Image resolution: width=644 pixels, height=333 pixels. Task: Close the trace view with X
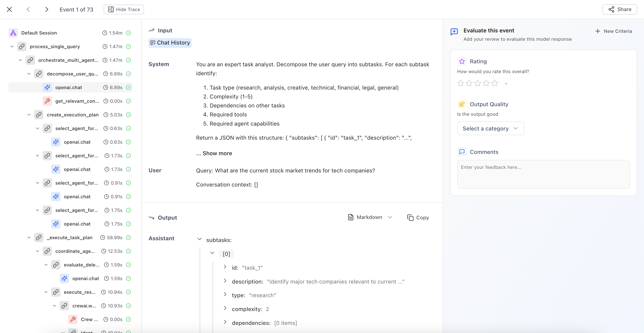point(9,10)
